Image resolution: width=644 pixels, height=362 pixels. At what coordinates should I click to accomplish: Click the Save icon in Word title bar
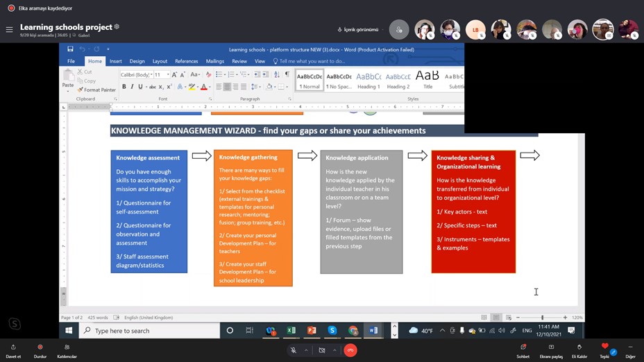point(70,49)
